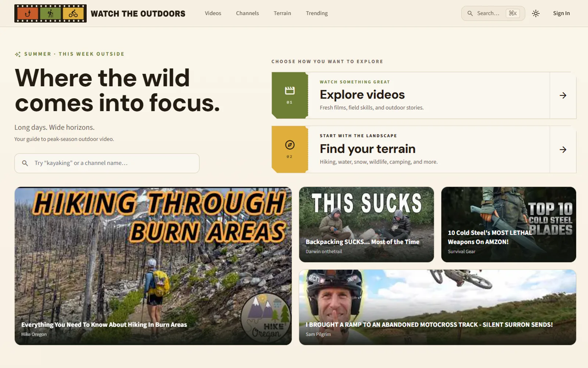The width and height of the screenshot is (588, 368).
Task: Toggle light/dark theme sun icon
Action: [x=536, y=13]
